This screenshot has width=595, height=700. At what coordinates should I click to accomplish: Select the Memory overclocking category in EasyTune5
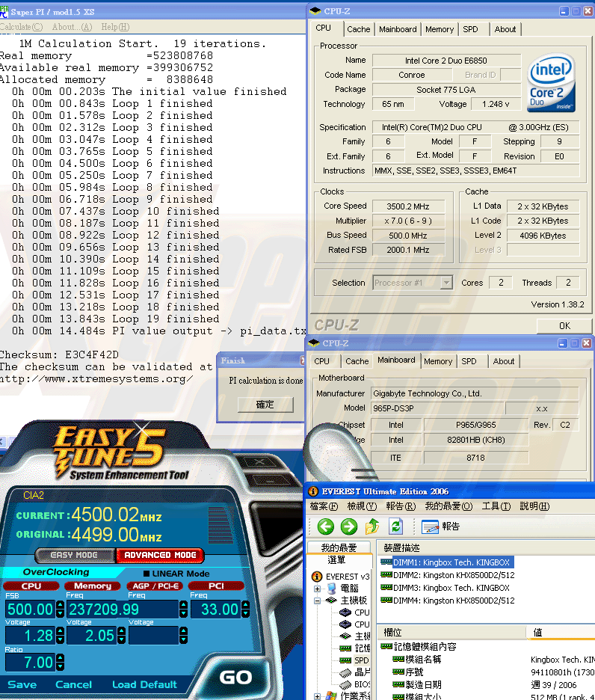[93, 586]
